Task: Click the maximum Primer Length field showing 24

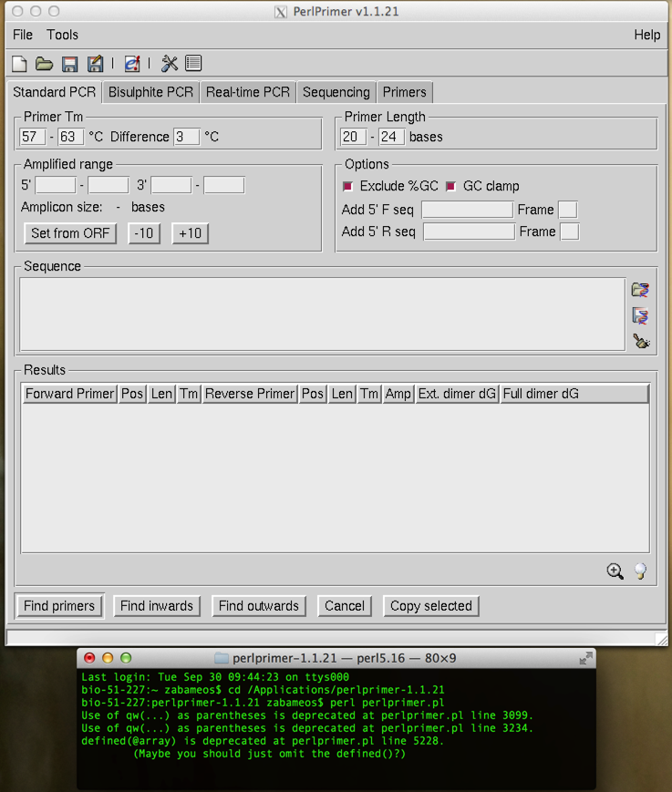Action: 391,137
